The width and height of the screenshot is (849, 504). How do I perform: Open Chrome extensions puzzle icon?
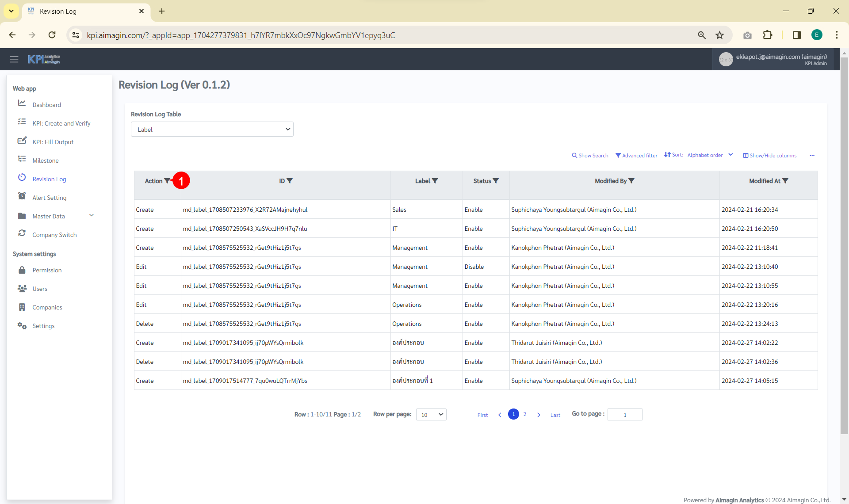[768, 35]
